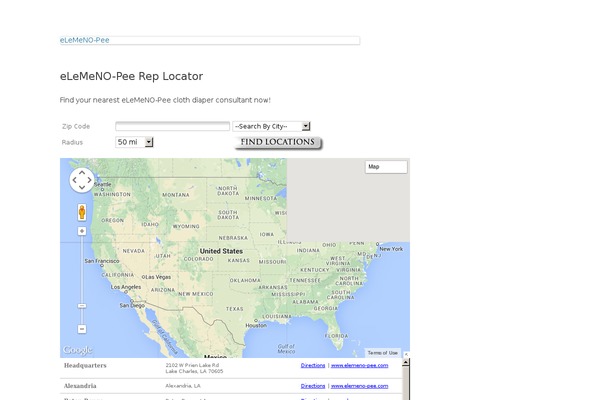Click the Zip Code input field
Image resolution: width=600 pixels, height=400 pixels.
pos(172,126)
